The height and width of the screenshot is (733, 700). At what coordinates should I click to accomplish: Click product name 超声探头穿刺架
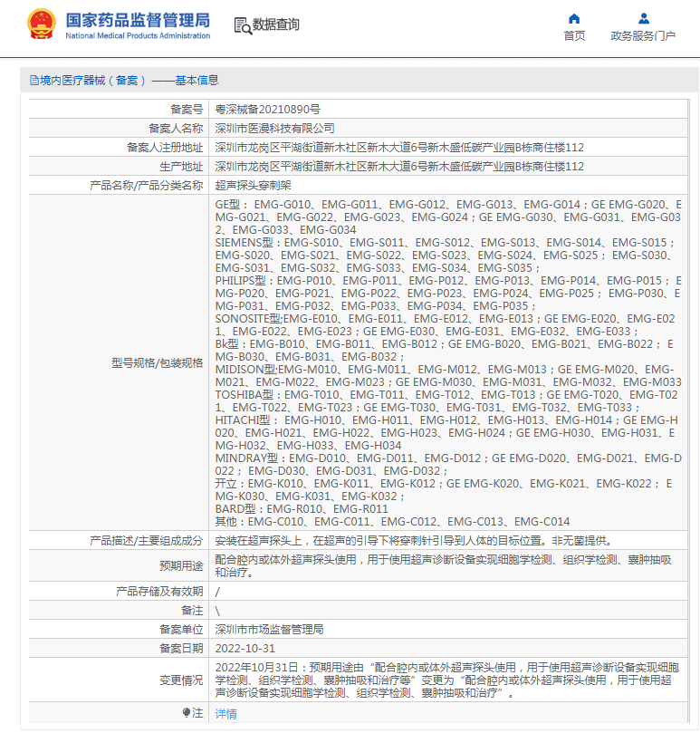tap(254, 186)
